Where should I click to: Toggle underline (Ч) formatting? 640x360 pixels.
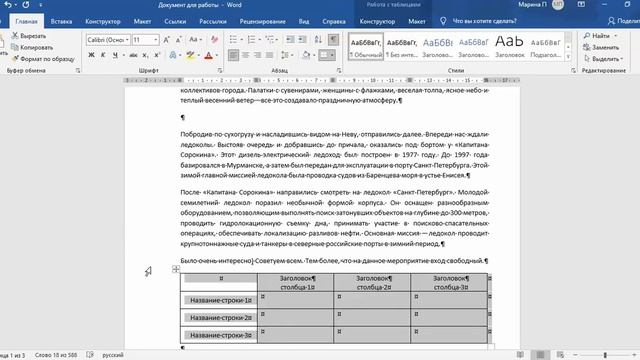115,55
